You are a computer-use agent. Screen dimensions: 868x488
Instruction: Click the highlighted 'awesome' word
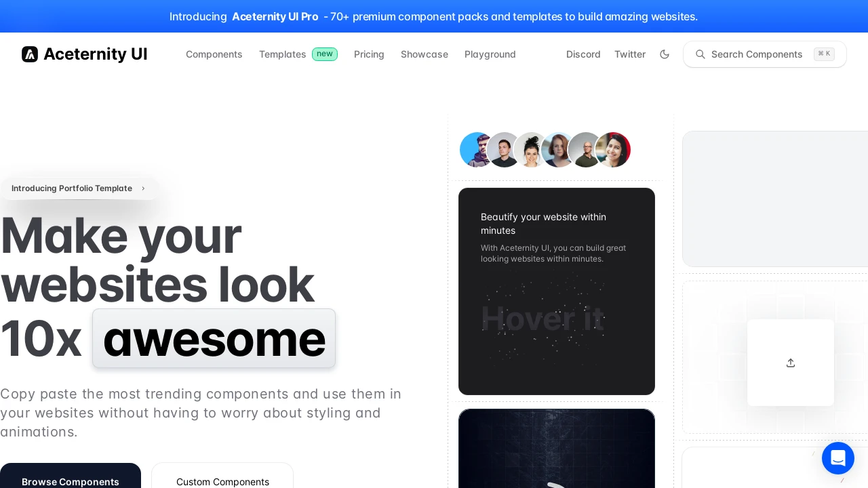[x=214, y=338]
